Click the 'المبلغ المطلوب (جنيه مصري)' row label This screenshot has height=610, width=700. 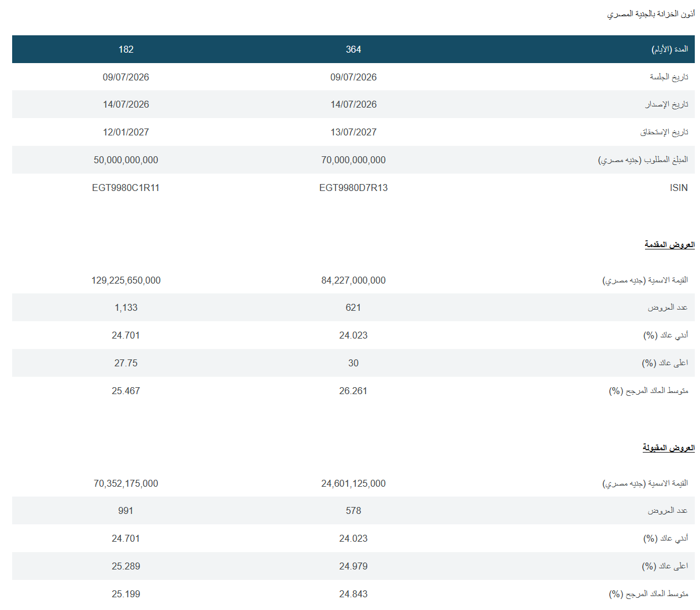pyautogui.click(x=643, y=160)
